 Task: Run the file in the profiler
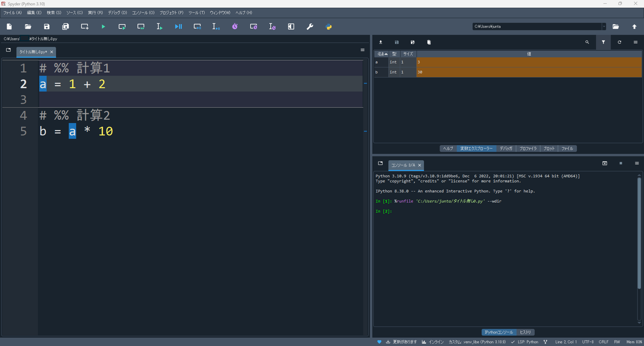pos(235,26)
